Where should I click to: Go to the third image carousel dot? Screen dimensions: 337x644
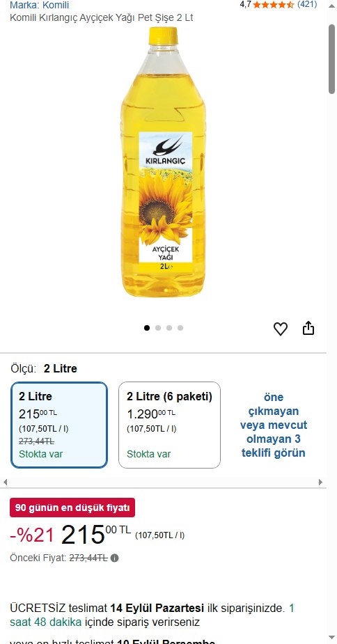[x=169, y=328]
